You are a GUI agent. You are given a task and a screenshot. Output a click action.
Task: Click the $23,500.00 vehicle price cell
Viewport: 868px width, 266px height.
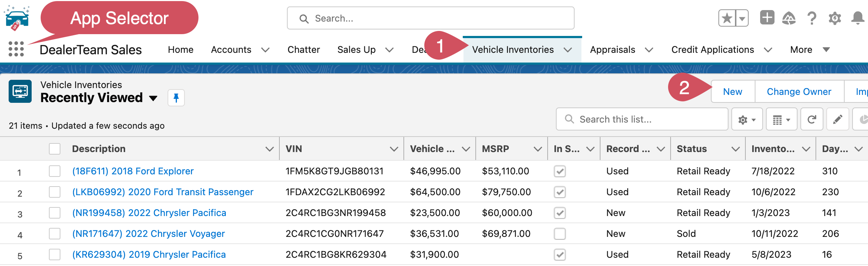435,213
